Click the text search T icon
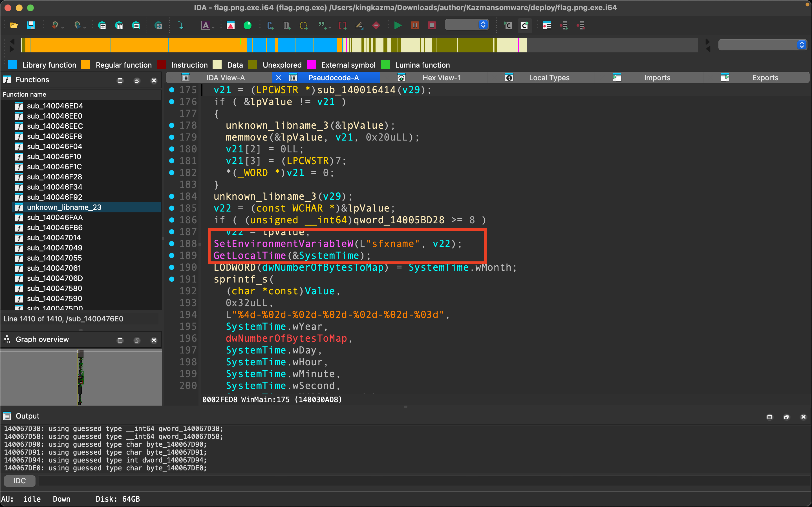812x507 pixels. pyautogui.click(x=119, y=25)
